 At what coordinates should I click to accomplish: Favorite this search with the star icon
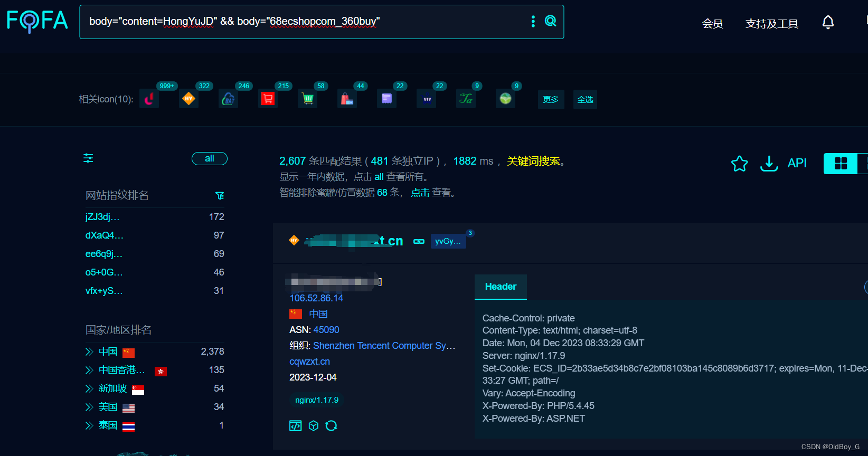click(739, 164)
